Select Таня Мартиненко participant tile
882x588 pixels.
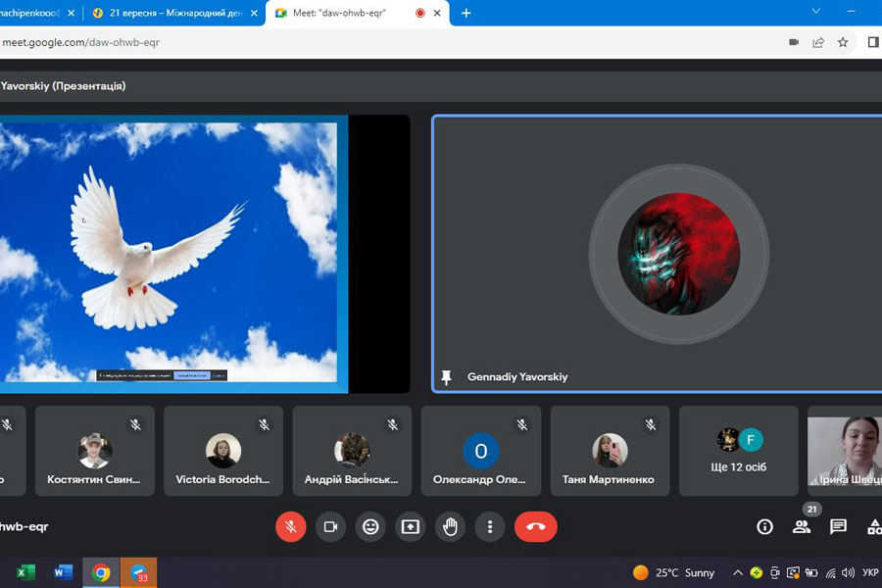point(610,451)
